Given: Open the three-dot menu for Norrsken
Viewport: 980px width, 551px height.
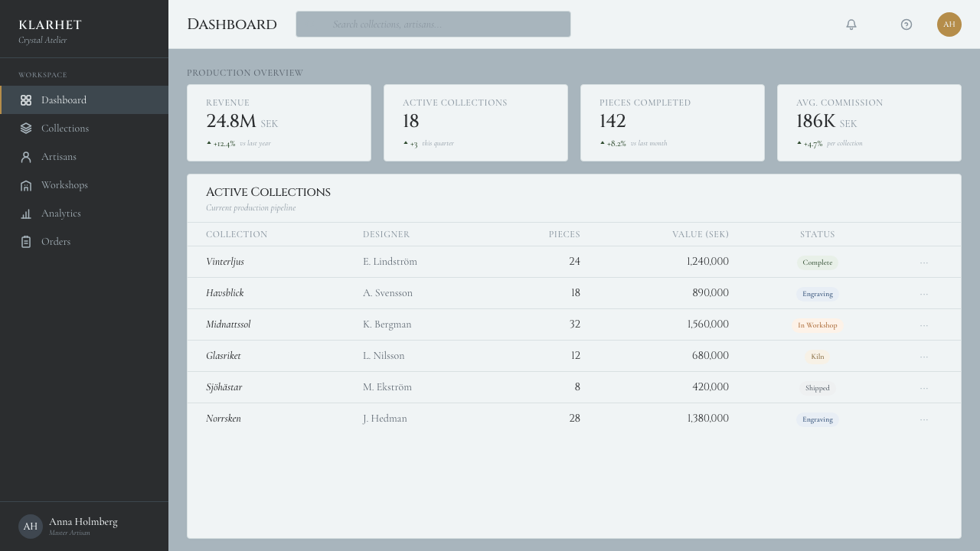Looking at the screenshot, I should (924, 419).
